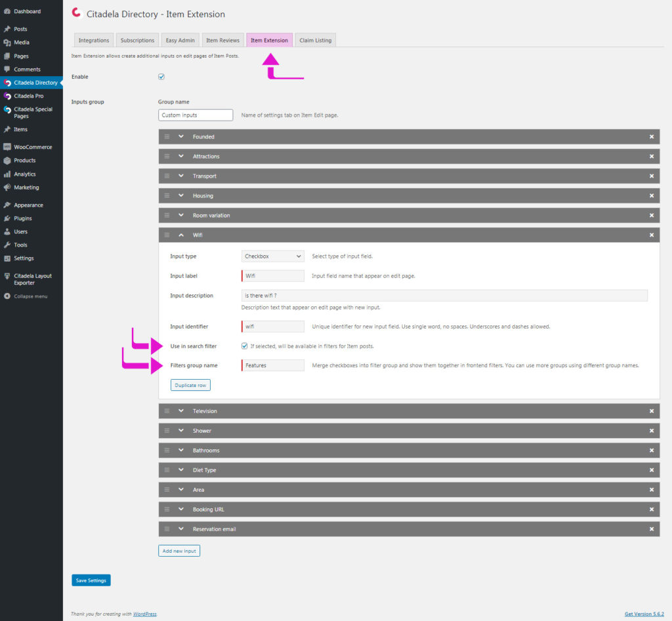
Task: Select the Item Extension tab
Action: [x=269, y=40]
